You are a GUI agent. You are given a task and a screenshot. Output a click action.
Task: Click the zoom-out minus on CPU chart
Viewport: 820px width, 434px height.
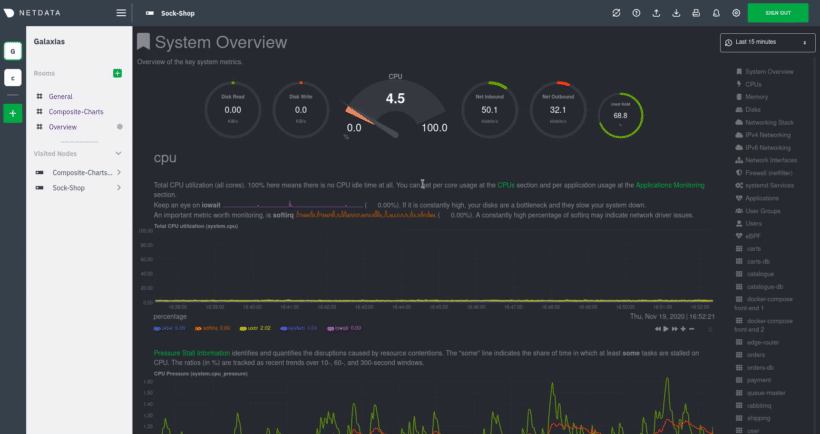[x=691, y=329]
